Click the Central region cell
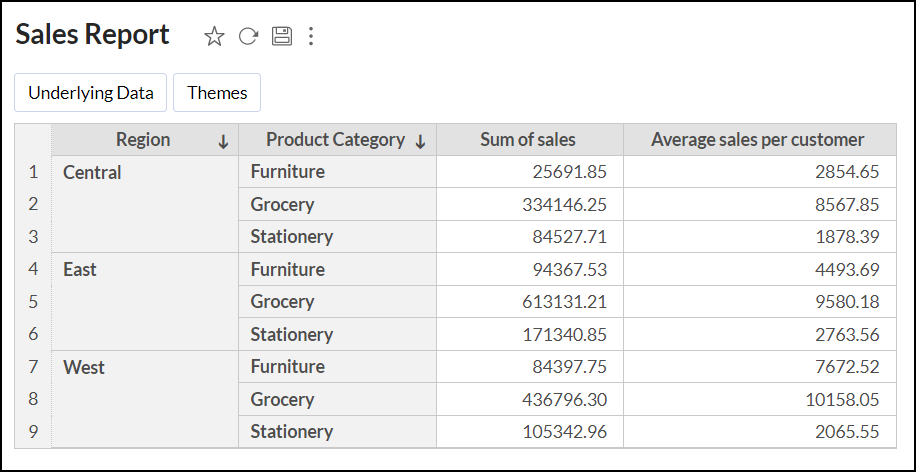 (92, 173)
